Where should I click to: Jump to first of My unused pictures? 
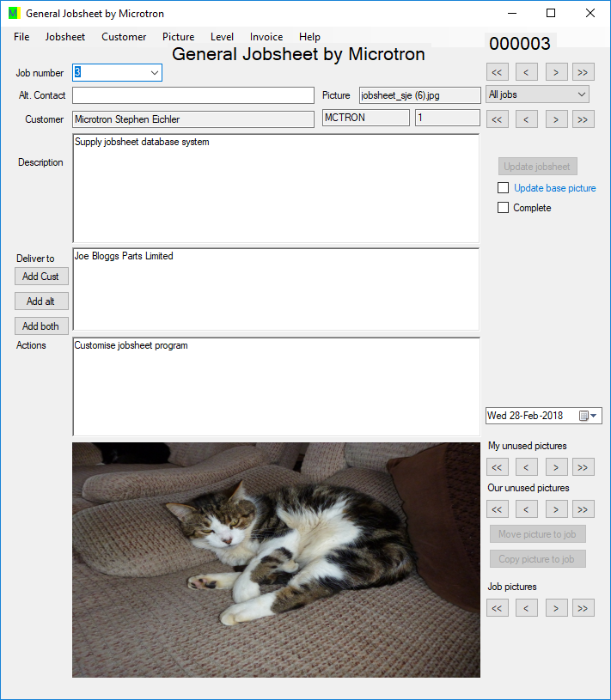click(x=498, y=467)
